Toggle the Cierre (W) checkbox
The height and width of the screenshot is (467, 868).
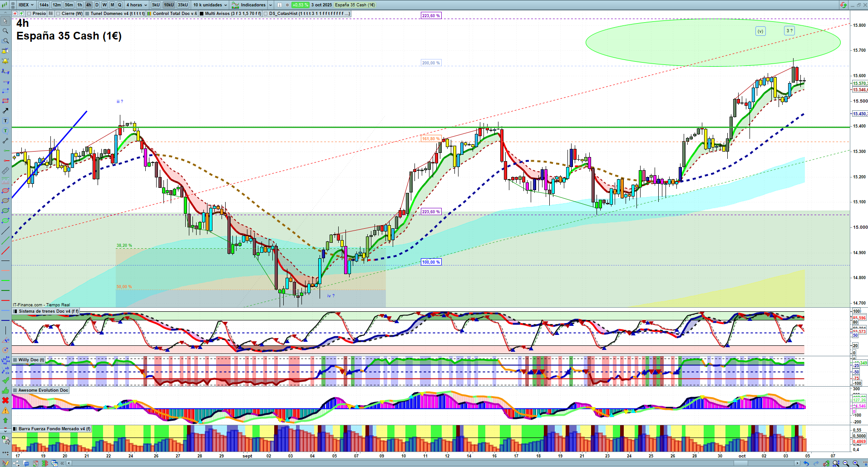(x=58, y=14)
